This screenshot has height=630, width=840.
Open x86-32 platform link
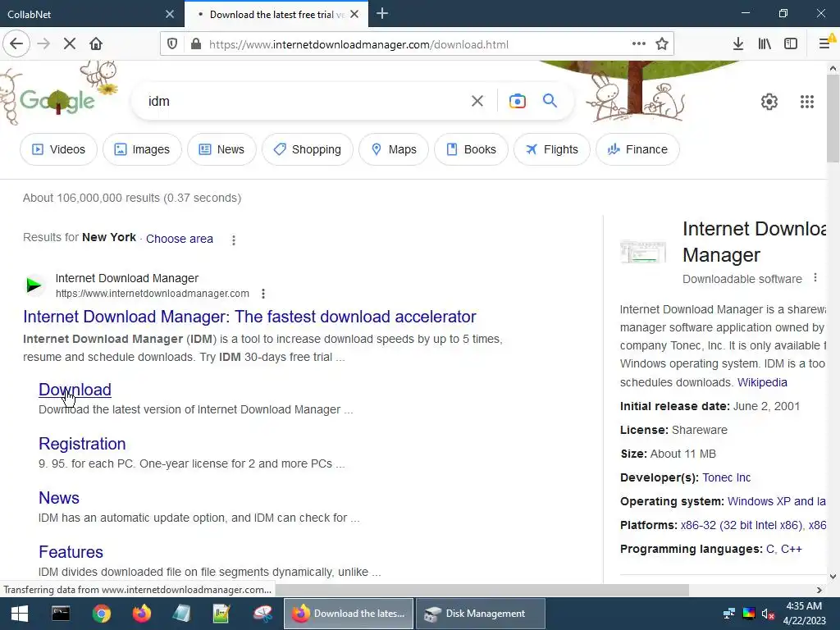pos(741,525)
